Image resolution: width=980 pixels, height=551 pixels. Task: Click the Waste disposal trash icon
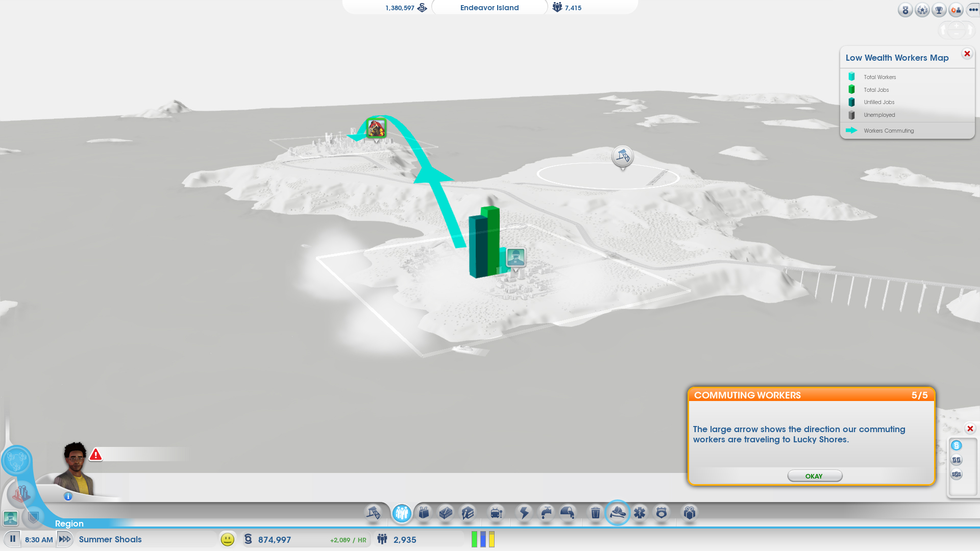point(595,513)
